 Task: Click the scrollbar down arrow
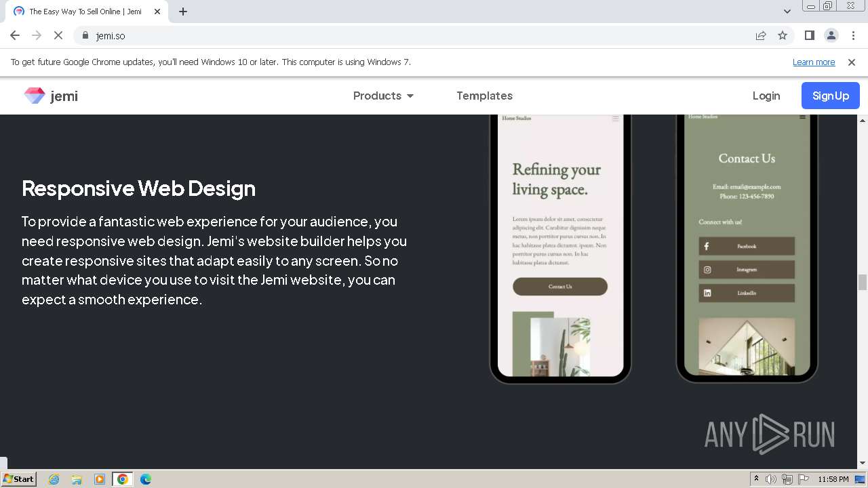pos(863,463)
